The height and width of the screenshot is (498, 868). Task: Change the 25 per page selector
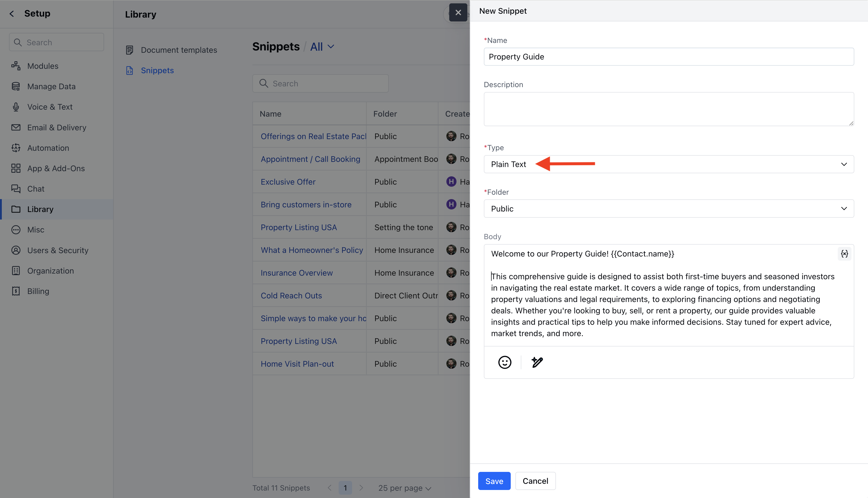[x=404, y=488]
